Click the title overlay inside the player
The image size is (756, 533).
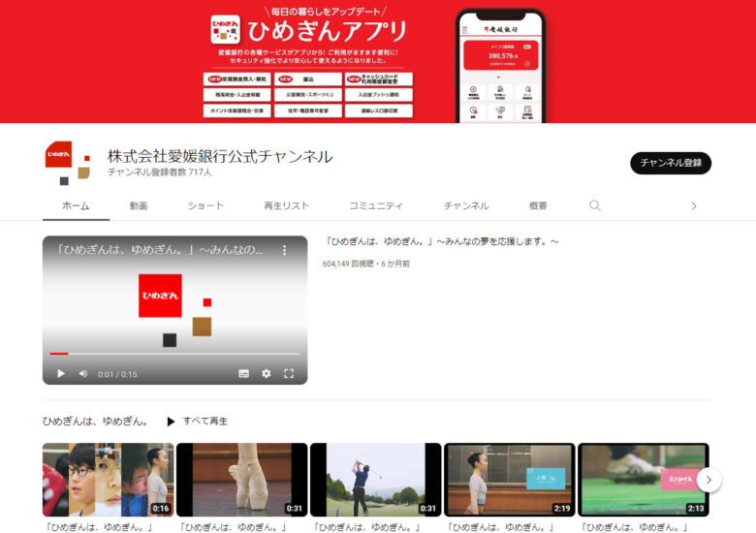tap(160, 250)
